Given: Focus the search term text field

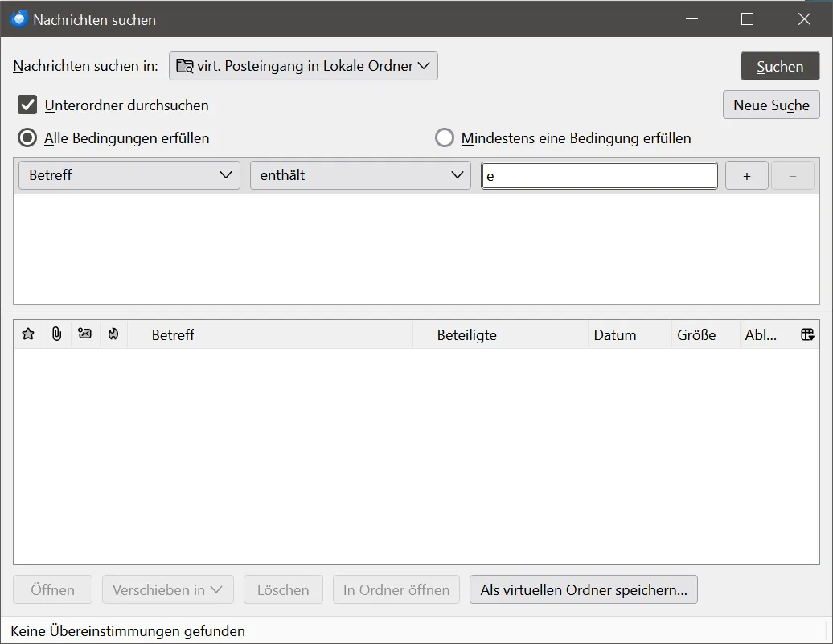Looking at the screenshot, I should point(599,176).
